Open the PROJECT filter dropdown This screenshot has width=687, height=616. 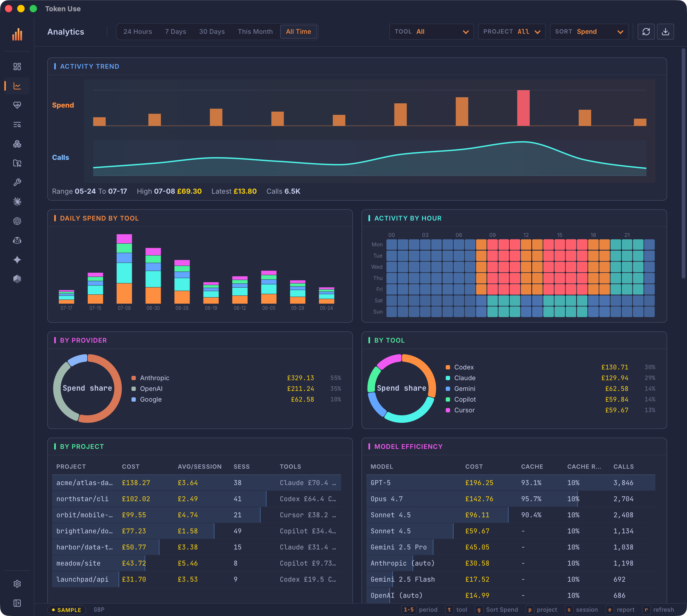coord(511,31)
